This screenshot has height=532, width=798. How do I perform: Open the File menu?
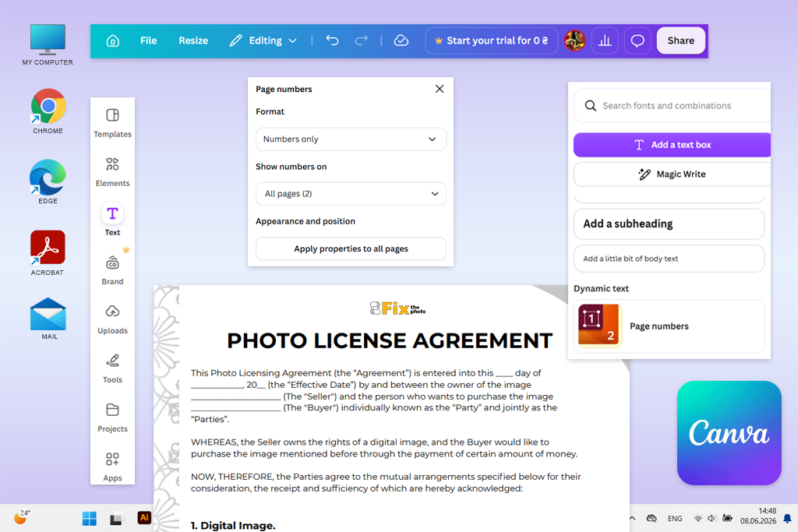click(149, 41)
